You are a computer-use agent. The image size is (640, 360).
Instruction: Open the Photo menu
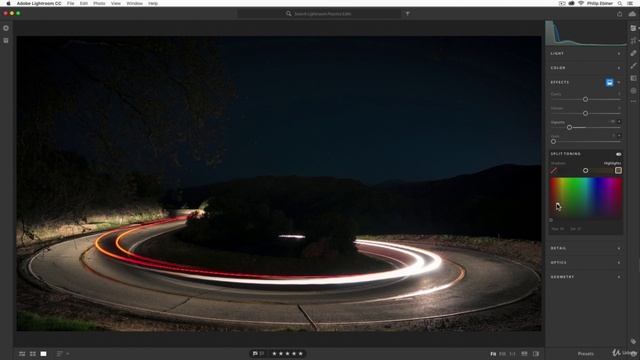(99, 3)
